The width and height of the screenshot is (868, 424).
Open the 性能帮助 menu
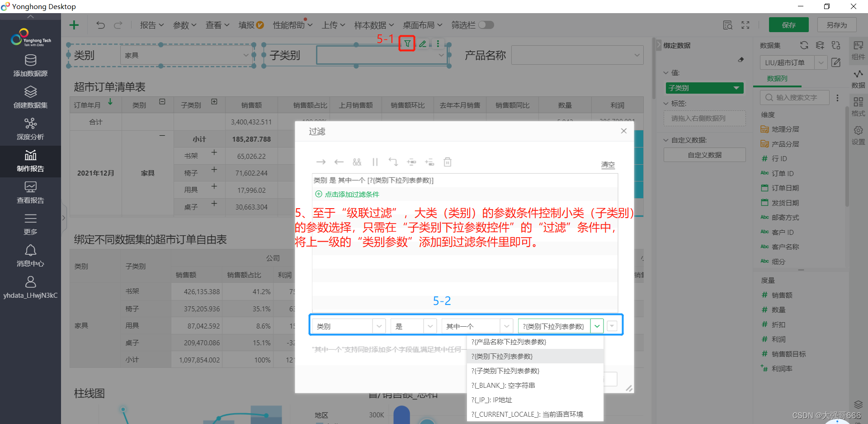tap(292, 25)
